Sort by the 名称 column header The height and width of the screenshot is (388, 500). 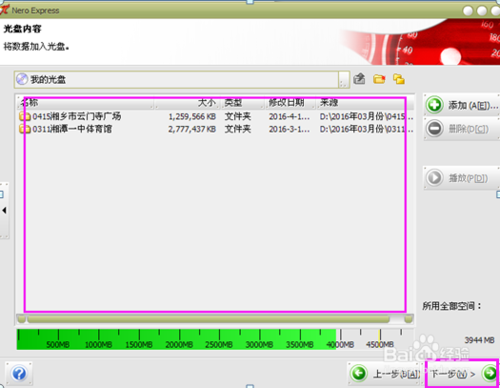click(x=86, y=103)
